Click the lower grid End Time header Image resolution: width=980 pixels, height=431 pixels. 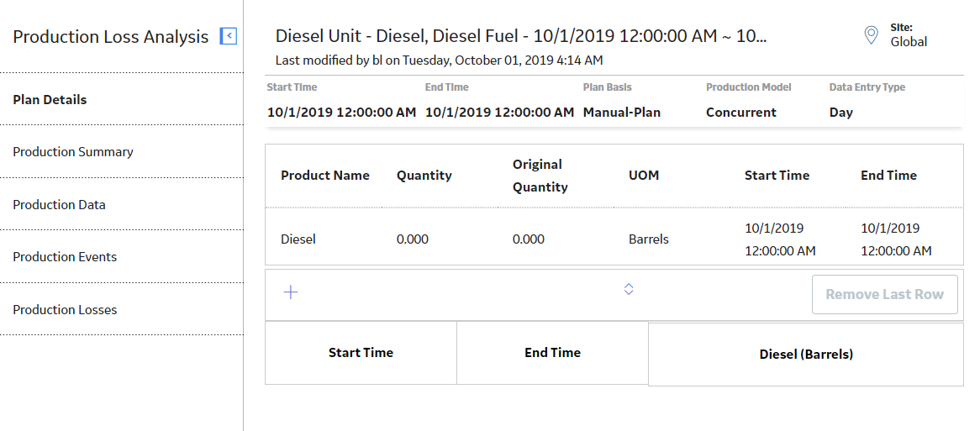coord(552,352)
